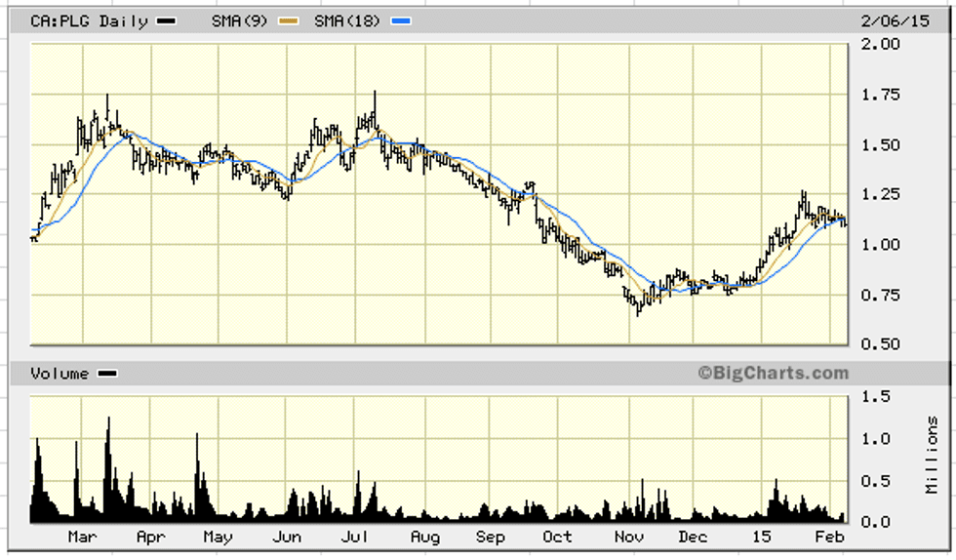The width and height of the screenshot is (956, 560).
Task: Click the Millions volume axis label
Action: click(933, 456)
